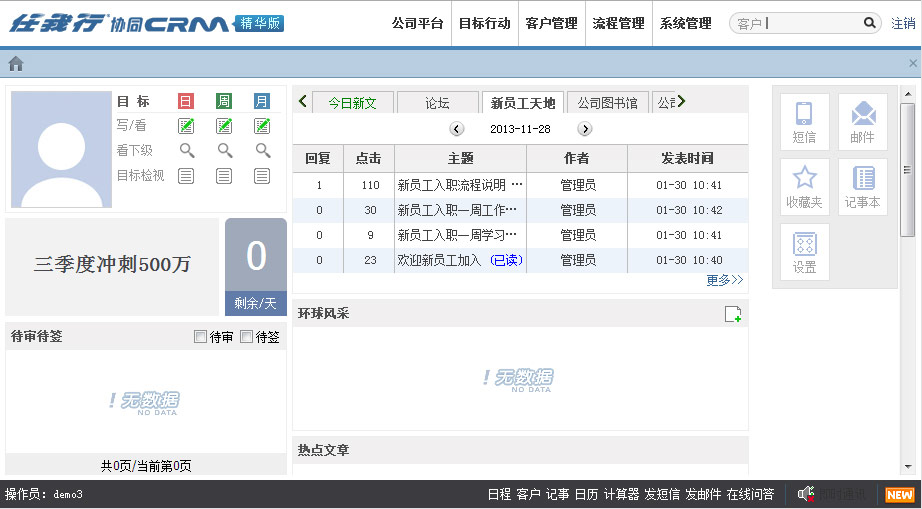Go to the previous date arrow

[457, 129]
